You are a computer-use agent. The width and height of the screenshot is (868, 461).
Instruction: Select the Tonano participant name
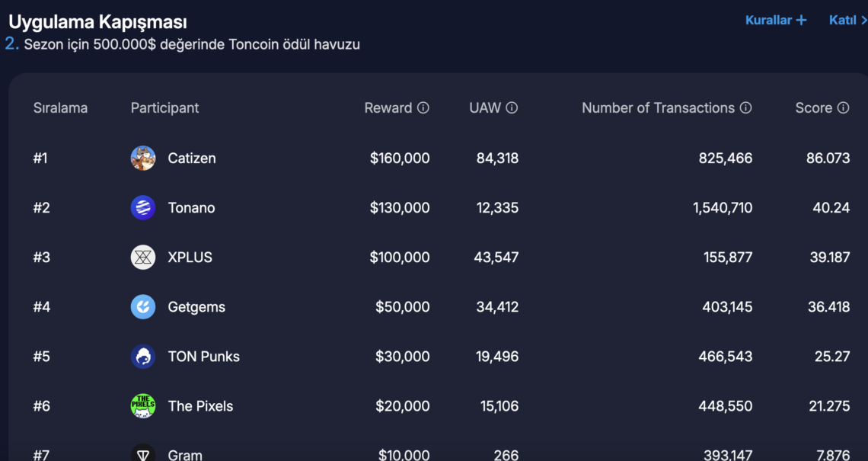pyautogui.click(x=191, y=208)
